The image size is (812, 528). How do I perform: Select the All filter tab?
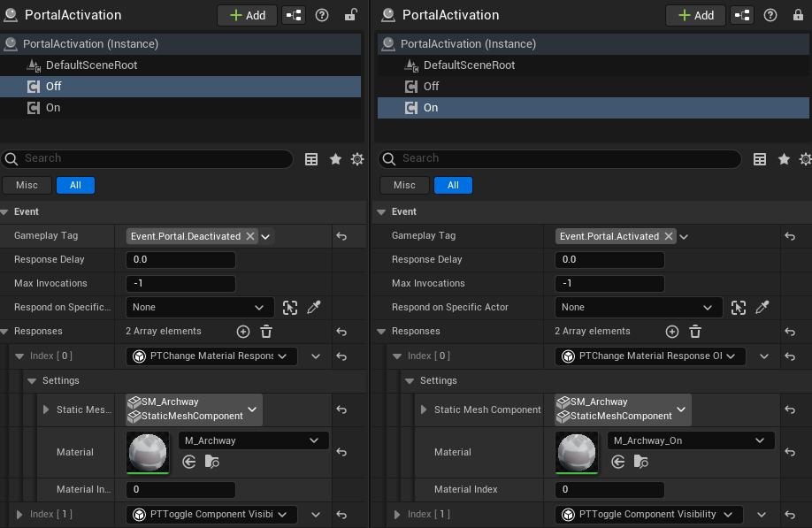tap(75, 185)
